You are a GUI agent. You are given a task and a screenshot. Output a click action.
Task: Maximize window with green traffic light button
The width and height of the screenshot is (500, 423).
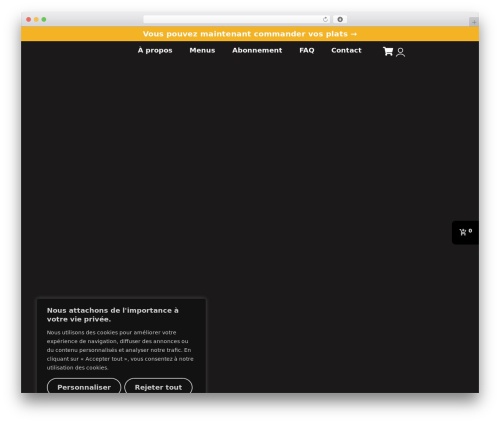tap(44, 19)
